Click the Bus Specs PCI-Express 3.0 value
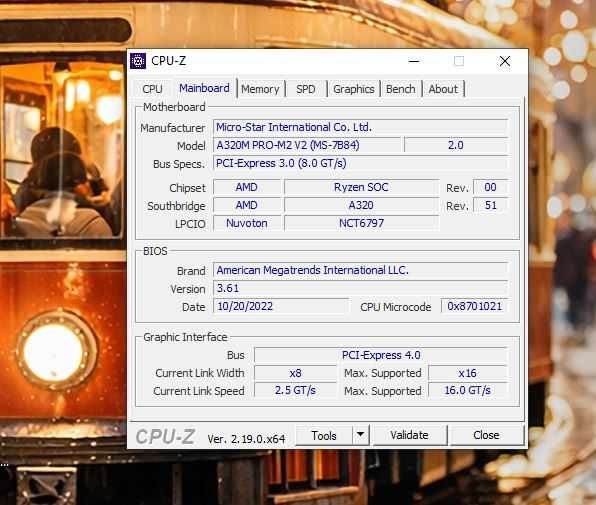 tap(360, 163)
